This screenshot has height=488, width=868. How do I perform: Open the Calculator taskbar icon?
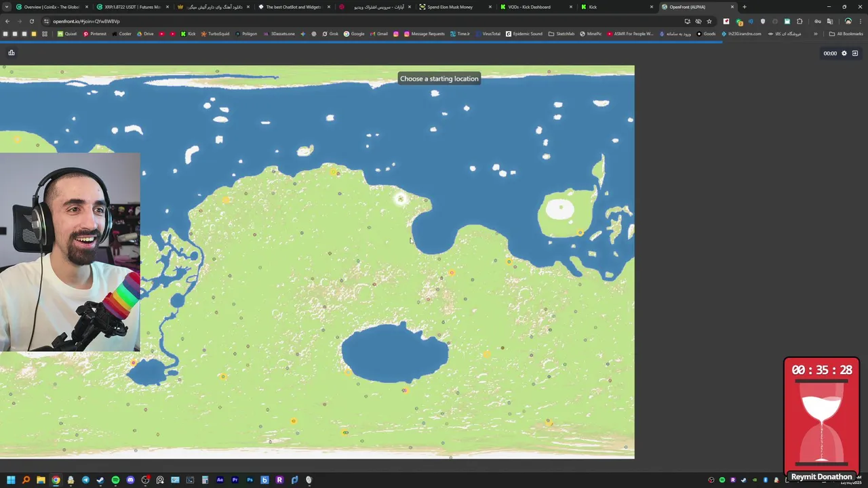[205, 480]
